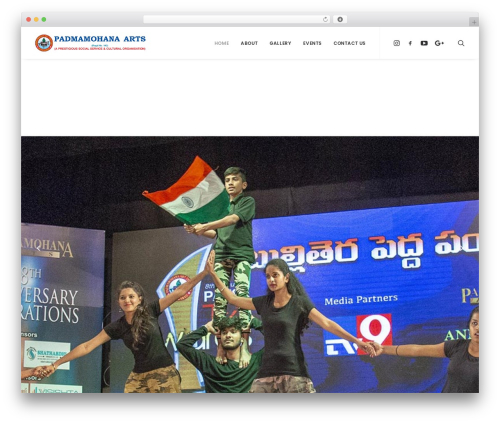Reload the page with the refresh icon
The height and width of the screenshot is (423, 500).
pyautogui.click(x=325, y=19)
